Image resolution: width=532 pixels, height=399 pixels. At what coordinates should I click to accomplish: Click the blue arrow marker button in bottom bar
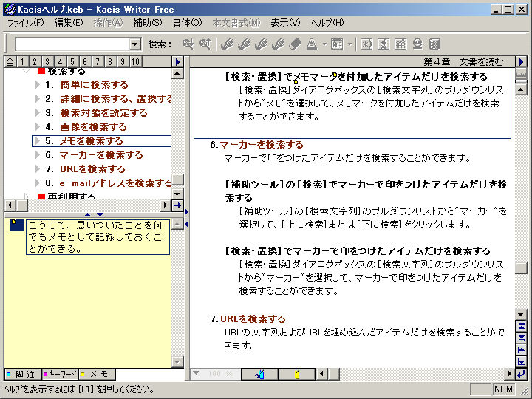[x=259, y=374]
